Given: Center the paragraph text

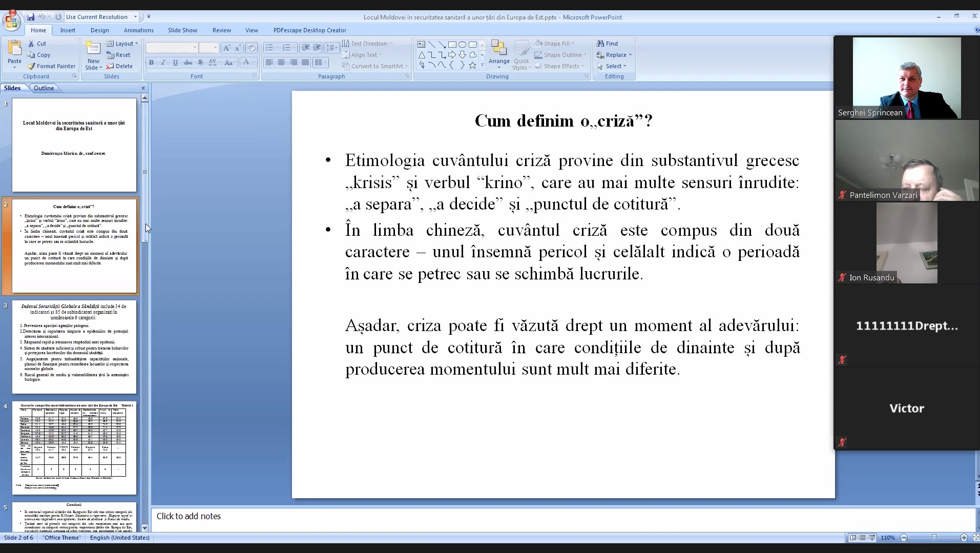Looking at the screenshot, I should (281, 63).
